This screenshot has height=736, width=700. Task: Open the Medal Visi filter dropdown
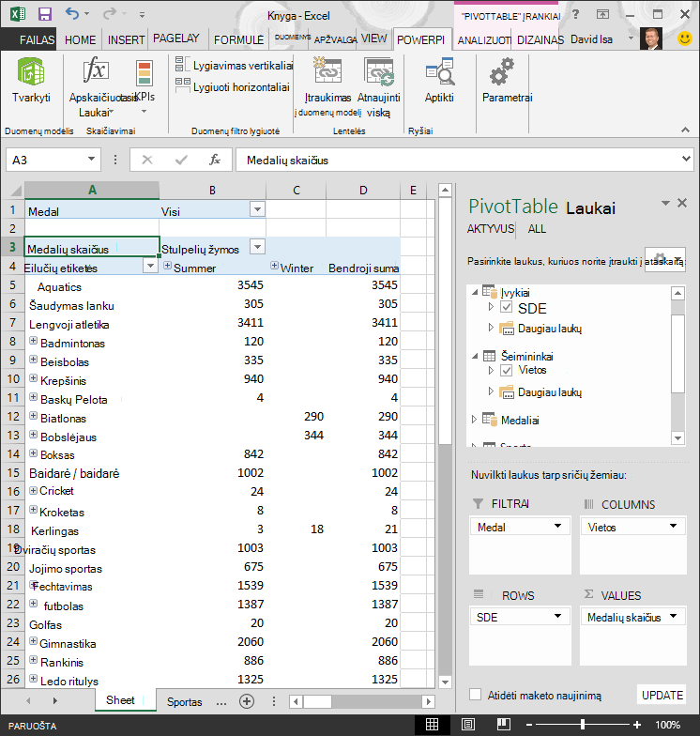257,209
